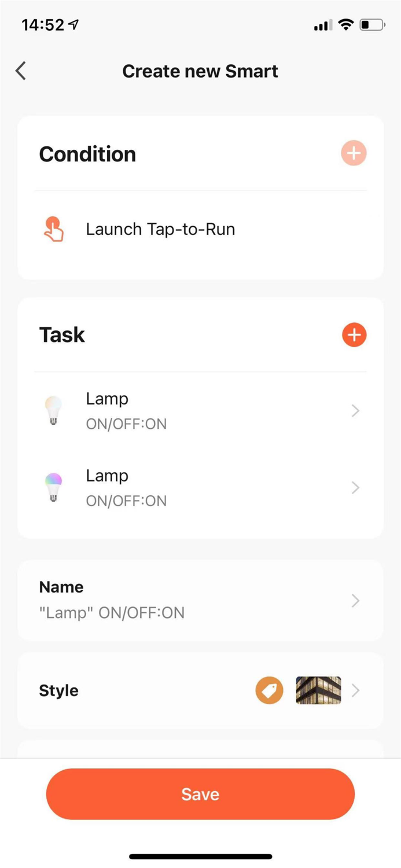Select the Launch Tap-to-Run hand icon
The image size is (401, 868).
click(x=53, y=229)
